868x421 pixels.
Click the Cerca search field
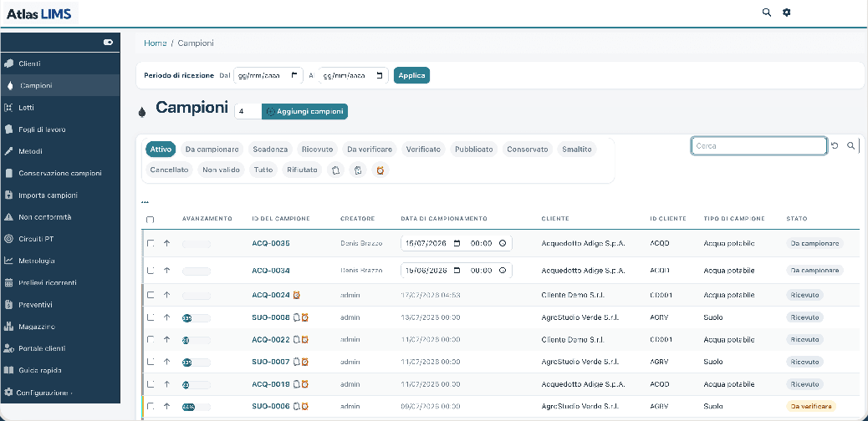759,145
